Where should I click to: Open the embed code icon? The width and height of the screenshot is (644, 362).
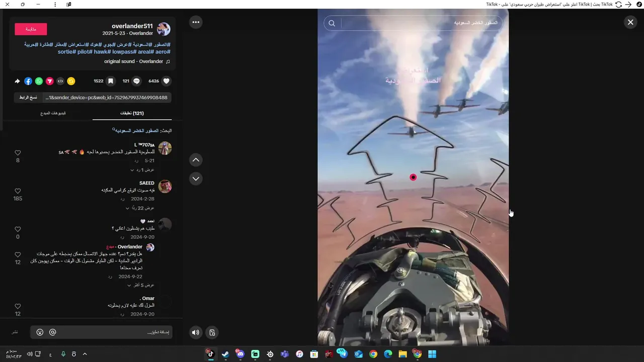60,81
